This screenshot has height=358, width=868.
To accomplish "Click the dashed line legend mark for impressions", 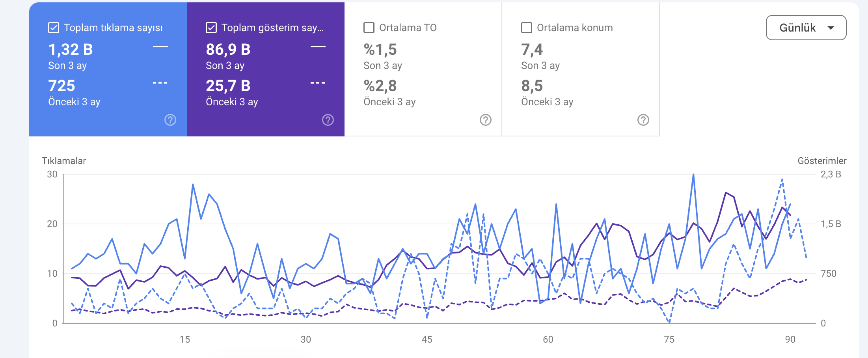I will 318,82.
